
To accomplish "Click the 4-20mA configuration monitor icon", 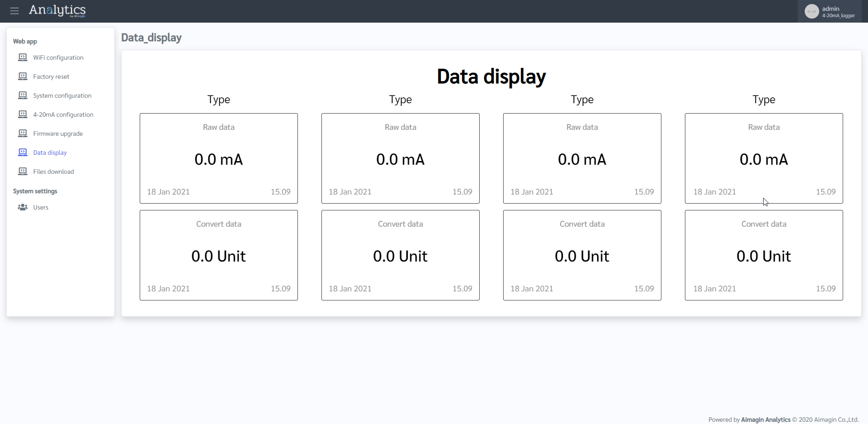I will click(23, 114).
